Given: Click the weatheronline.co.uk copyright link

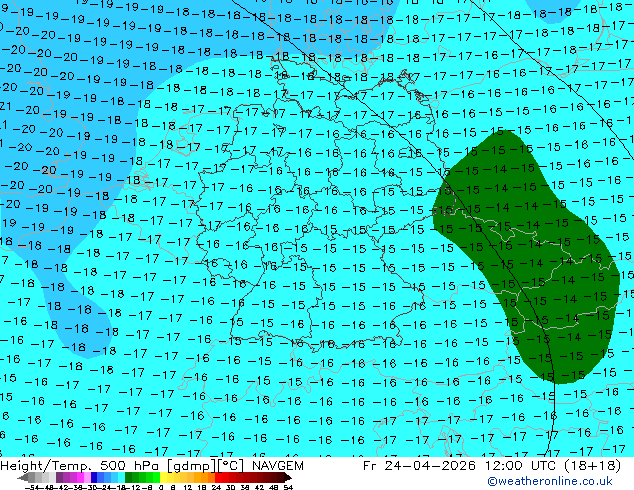Looking at the screenshot, I should click(550, 481).
